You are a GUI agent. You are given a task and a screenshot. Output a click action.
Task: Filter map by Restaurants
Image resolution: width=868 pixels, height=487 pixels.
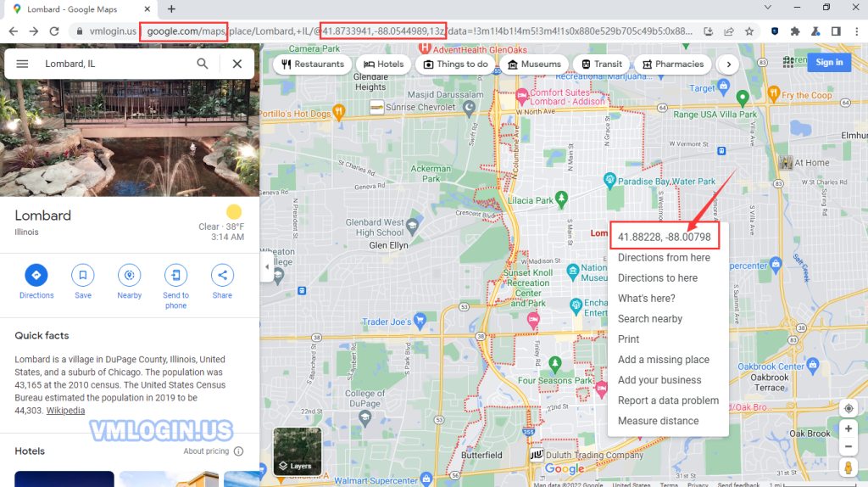coord(312,64)
